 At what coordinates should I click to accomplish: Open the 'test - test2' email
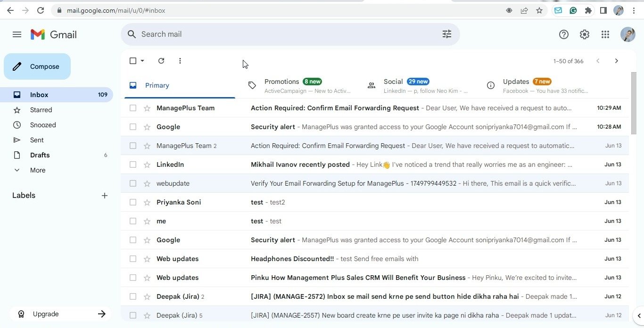click(374, 202)
